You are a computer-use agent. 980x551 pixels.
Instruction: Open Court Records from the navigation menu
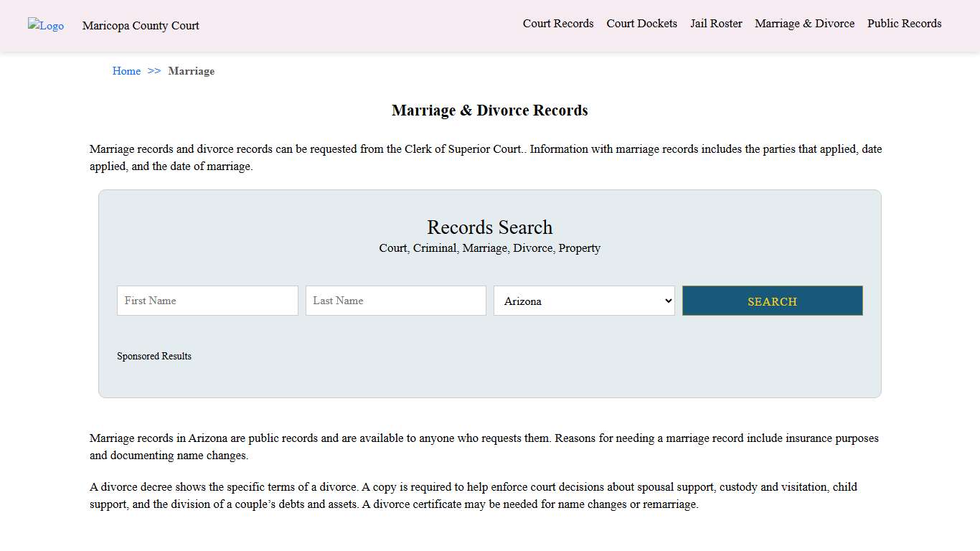click(x=557, y=23)
